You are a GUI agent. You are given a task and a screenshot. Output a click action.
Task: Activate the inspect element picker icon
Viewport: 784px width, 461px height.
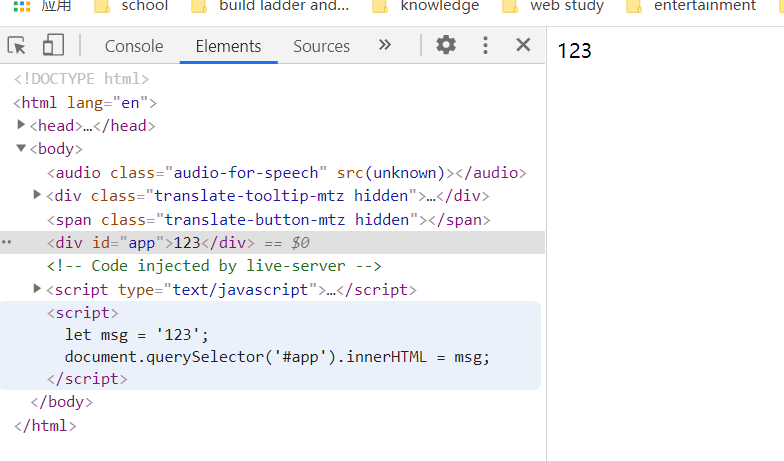click(17, 45)
